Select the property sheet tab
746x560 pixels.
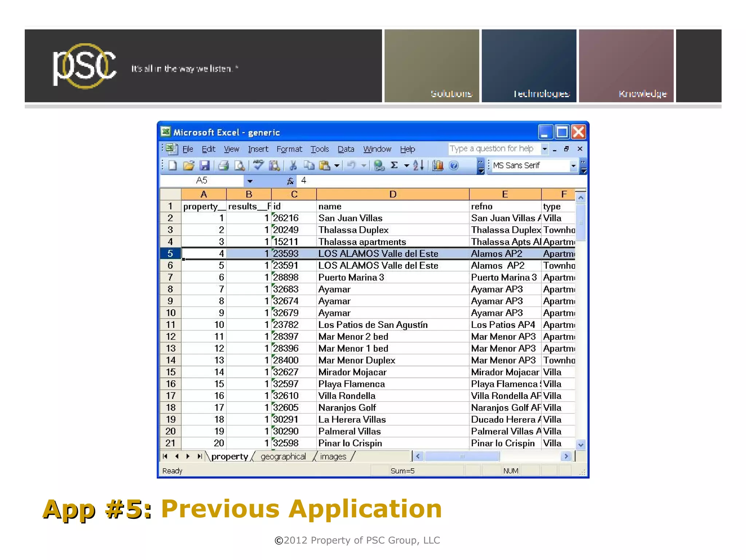(x=229, y=457)
